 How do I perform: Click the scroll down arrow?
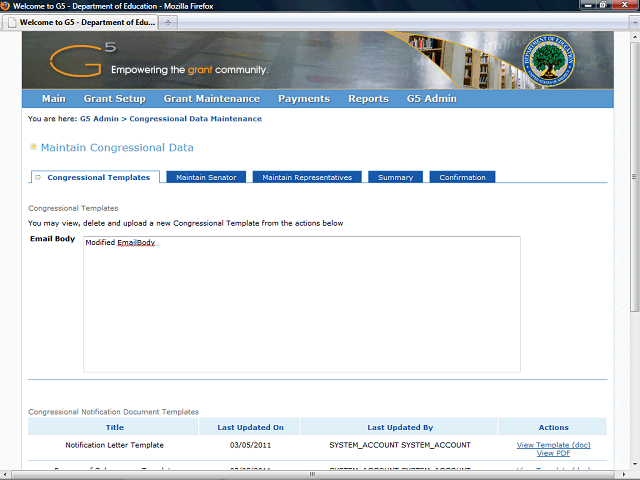click(x=635, y=464)
